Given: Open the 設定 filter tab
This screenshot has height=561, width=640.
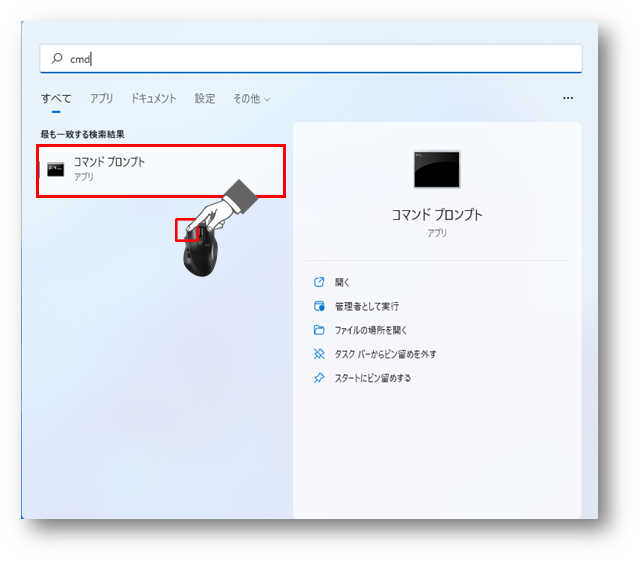Looking at the screenshot, I should pyautogui.click(x=204, y=98).
